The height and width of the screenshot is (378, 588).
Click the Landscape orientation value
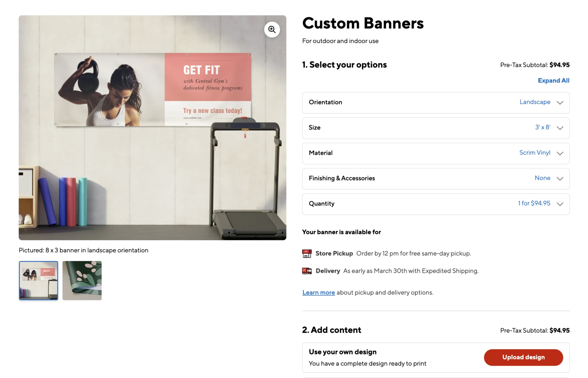point(535,102)
